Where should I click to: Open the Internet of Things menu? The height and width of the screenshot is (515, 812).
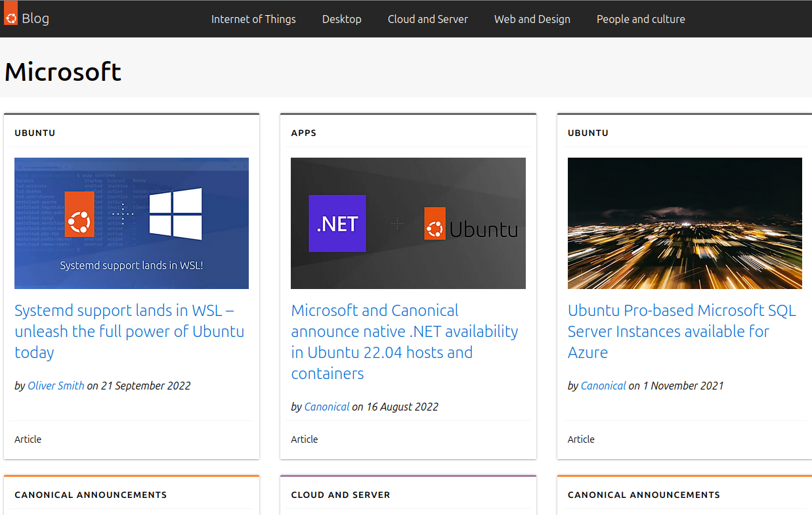(x=253, y=19)
